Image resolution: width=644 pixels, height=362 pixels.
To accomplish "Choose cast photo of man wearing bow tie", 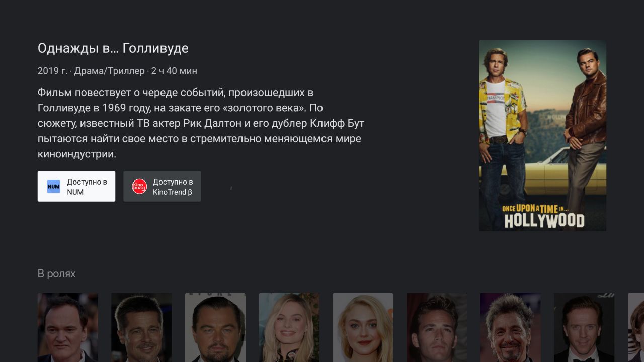I will click(584, 327).
